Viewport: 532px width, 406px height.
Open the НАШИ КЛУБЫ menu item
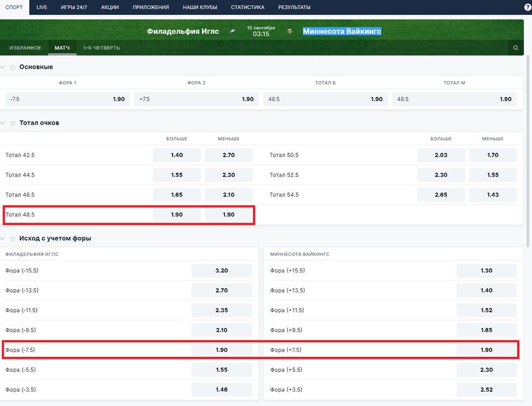[x=200, y=7]
